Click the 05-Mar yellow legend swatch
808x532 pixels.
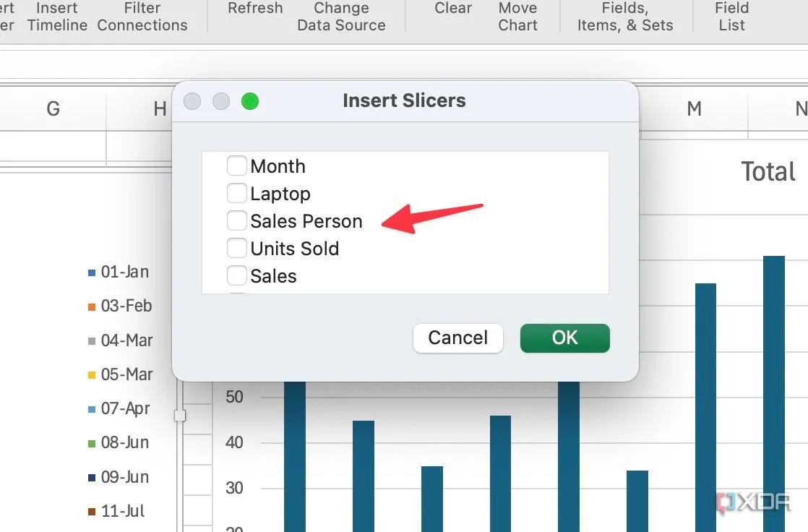tap(92, 375)
